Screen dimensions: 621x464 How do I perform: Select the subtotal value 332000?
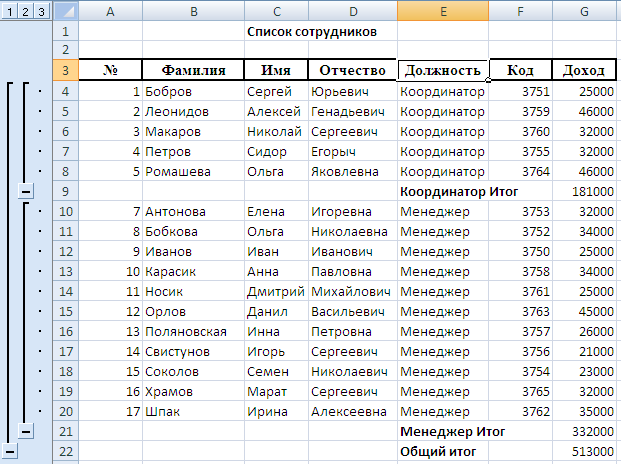pyautogui.click(x=584, y=431)
